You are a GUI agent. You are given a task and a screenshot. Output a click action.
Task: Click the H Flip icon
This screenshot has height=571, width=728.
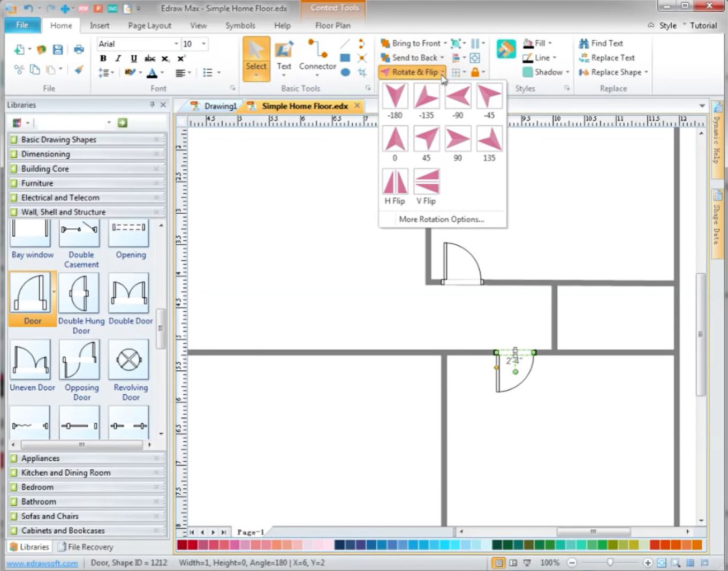coord(395,182)
